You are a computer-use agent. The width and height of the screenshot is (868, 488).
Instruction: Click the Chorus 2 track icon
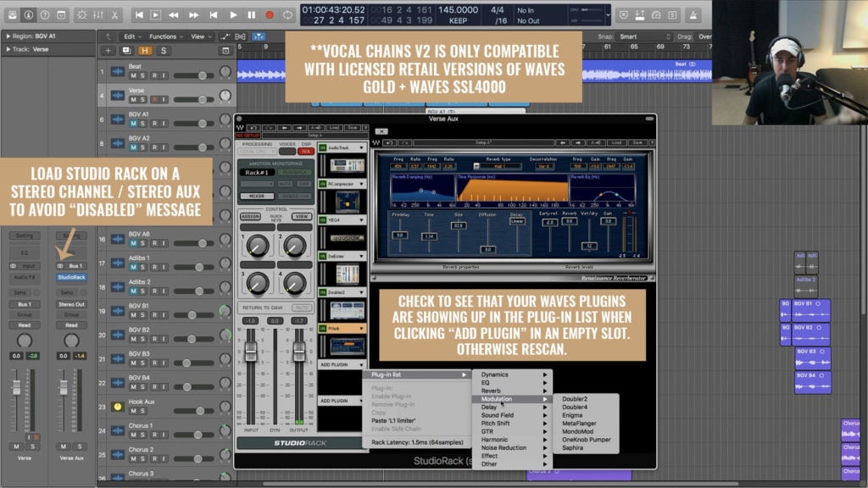pyautogui.click(x=117, y=454)
